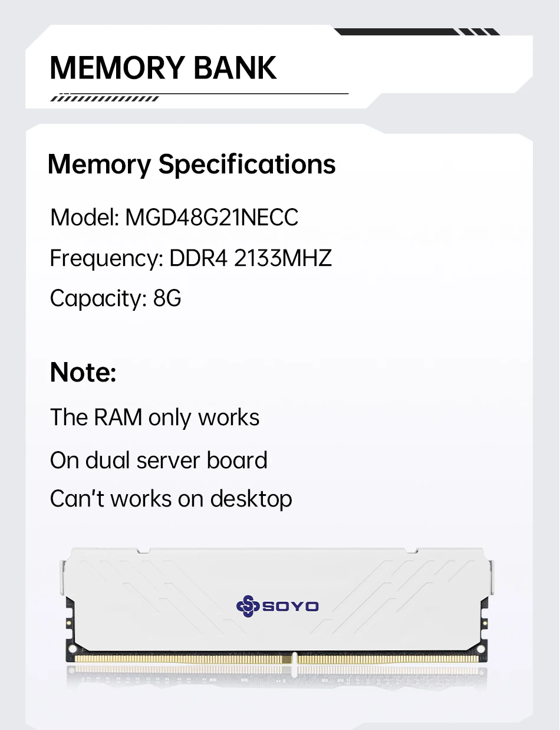Click the text "The RAM only works"
560x730 pixels.
154,417
